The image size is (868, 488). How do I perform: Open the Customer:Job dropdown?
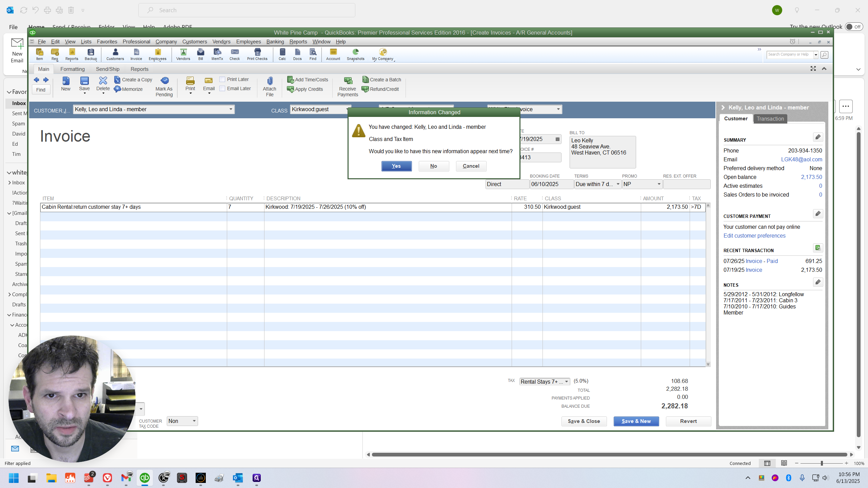[x=231, y=109]
